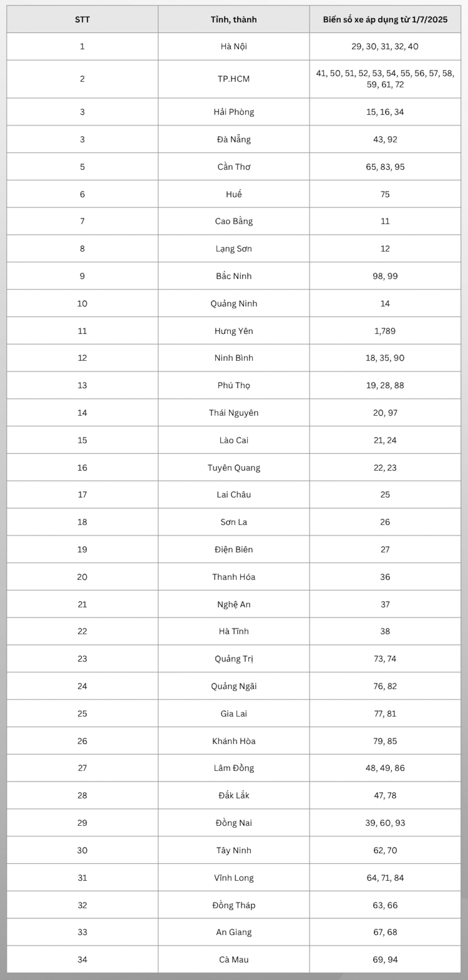Click the "Biển số xe áp dụng từ 1/7/2025" header

click(x=385, y=20)
